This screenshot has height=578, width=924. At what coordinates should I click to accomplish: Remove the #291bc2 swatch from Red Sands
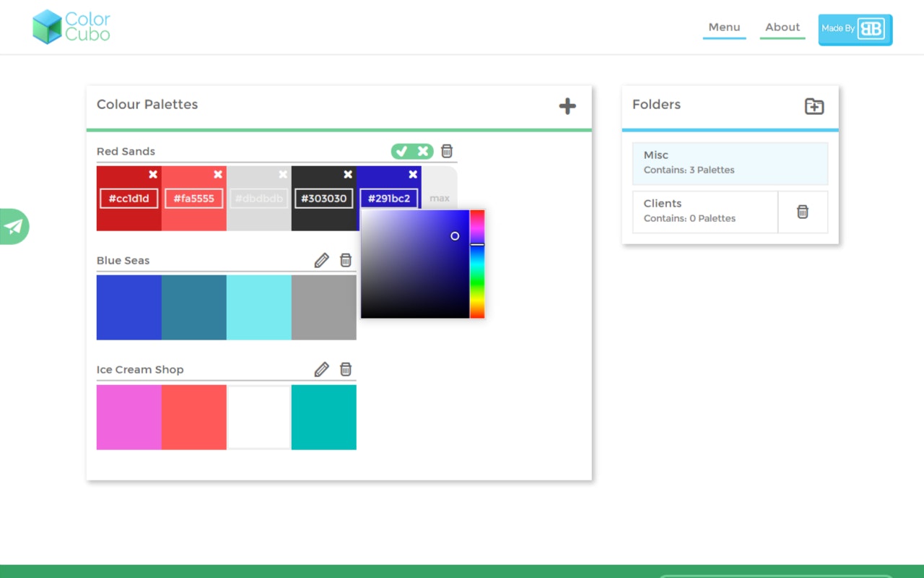(x=412, y=173)
